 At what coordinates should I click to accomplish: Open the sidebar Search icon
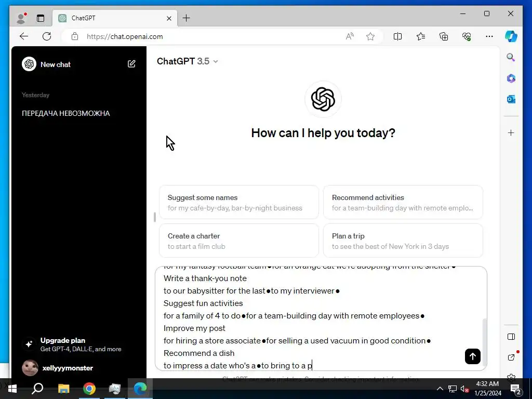click(511, 57)
